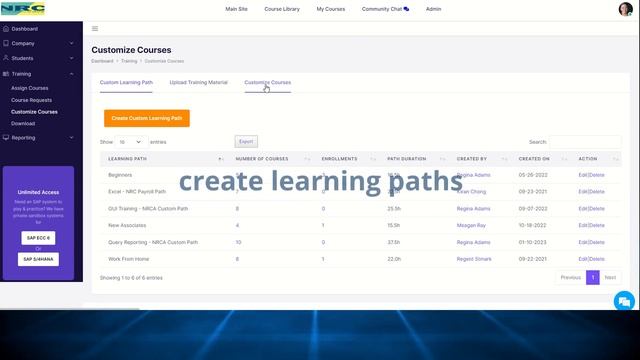Click the Reporting monitor icon
The image size is (640, 360).
(x=6, y=138)
